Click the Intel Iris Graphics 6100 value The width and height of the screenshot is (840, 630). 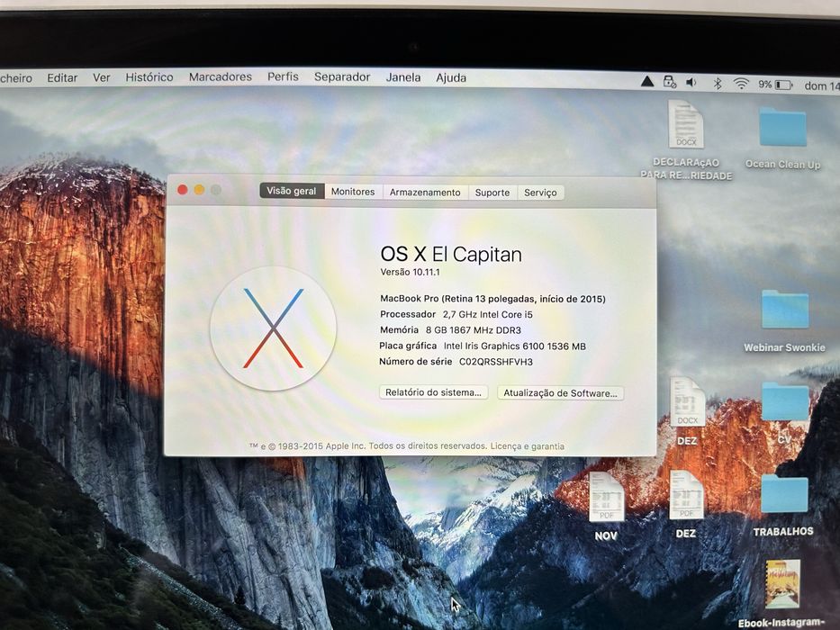point(515,346)
